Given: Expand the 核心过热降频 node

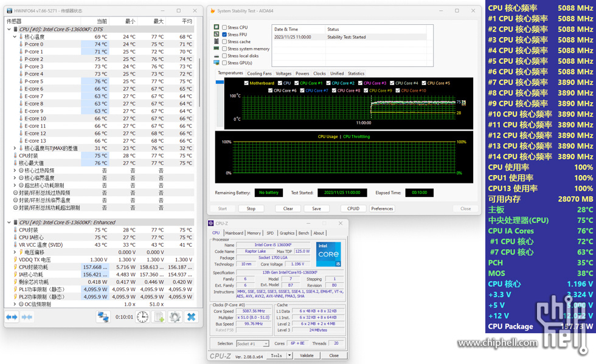Looking at the screenshot, I should pyautogui.click(x=15, y=171).
